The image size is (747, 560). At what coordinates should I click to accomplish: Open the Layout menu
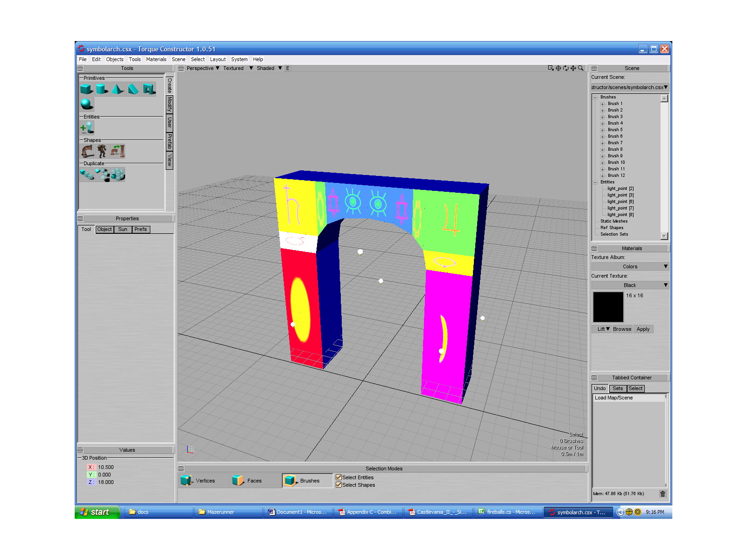[218, 59]
